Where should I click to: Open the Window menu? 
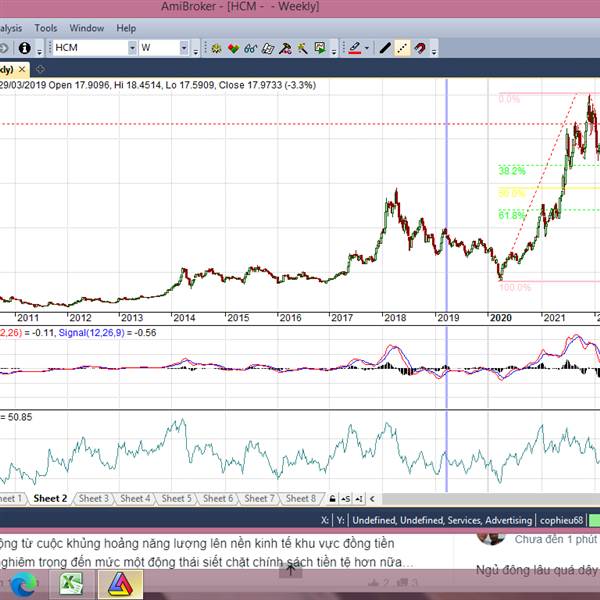[87, 28]
